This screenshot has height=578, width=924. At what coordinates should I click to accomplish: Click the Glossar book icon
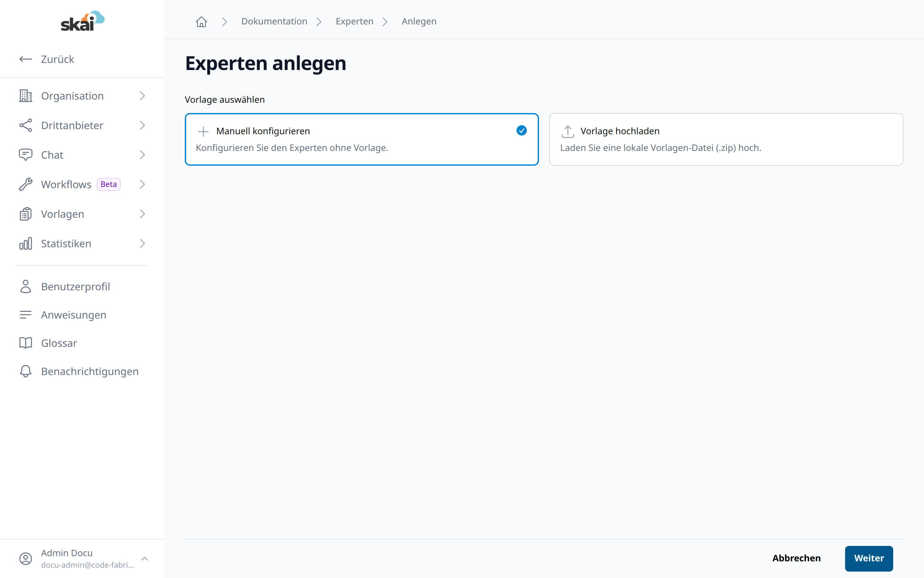coord(26,343)
